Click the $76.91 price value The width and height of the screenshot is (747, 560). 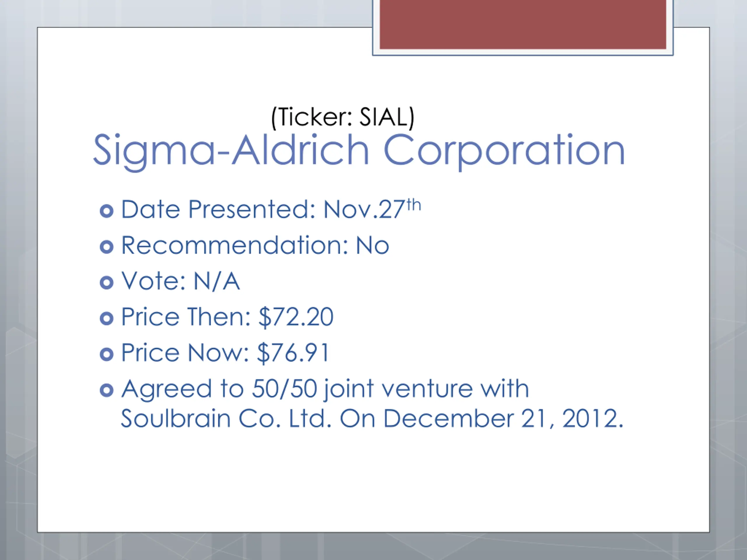(x=293, y=353)
